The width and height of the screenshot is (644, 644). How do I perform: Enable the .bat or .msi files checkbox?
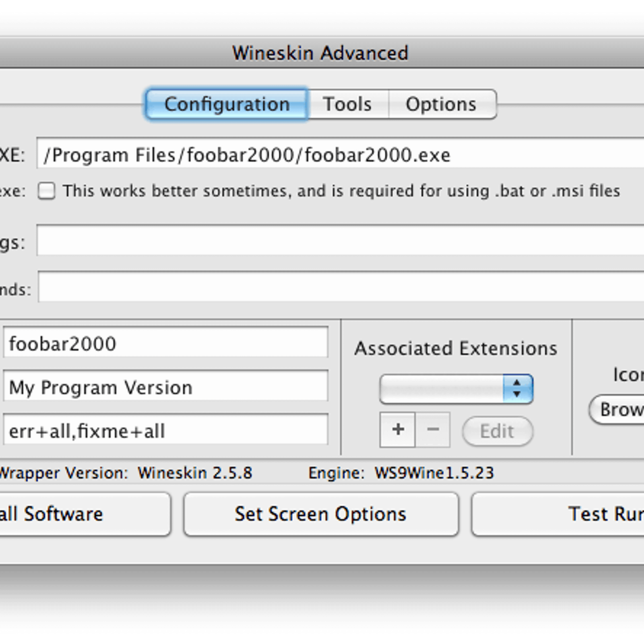click(47, 190)
